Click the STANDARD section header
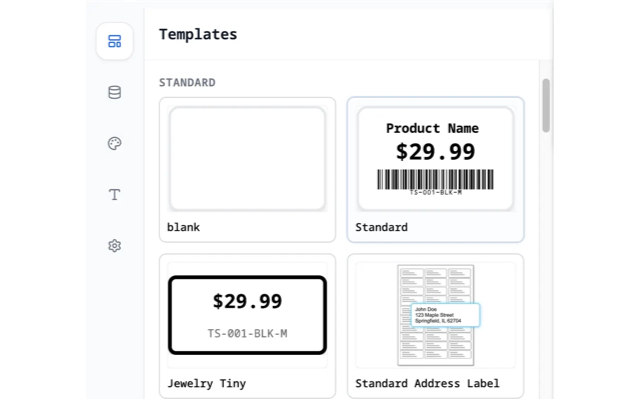Image resolution: width=640 pixels, height=400 pixels. coord(187,82)
